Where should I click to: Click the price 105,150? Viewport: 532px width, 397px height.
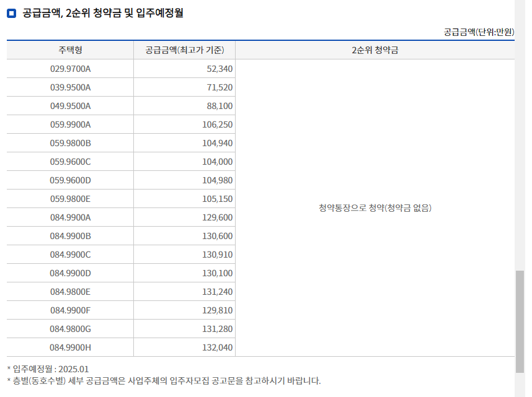pyautogui.click(x=218, y=199)
